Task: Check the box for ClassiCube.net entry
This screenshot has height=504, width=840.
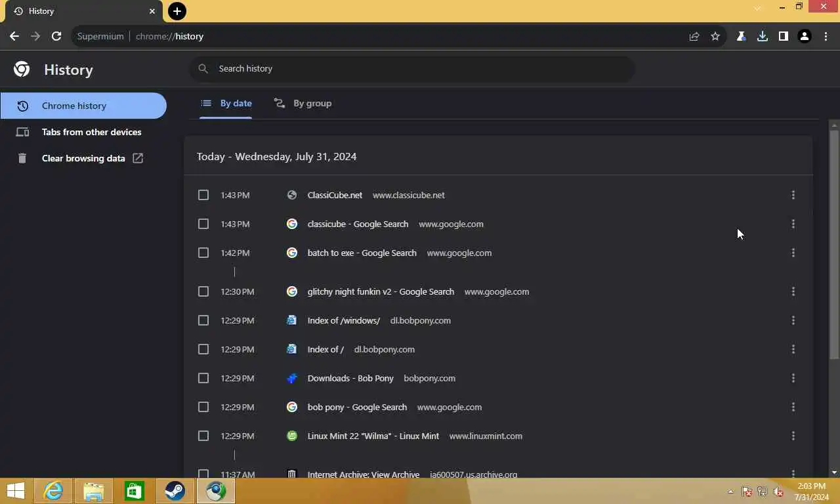Action: [203, 195]
